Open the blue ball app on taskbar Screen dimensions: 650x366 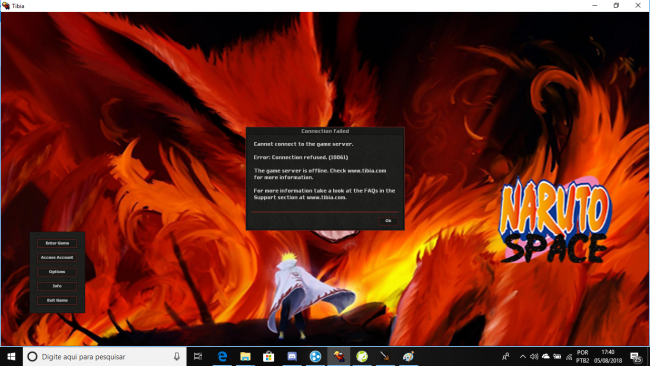[315, 356]
